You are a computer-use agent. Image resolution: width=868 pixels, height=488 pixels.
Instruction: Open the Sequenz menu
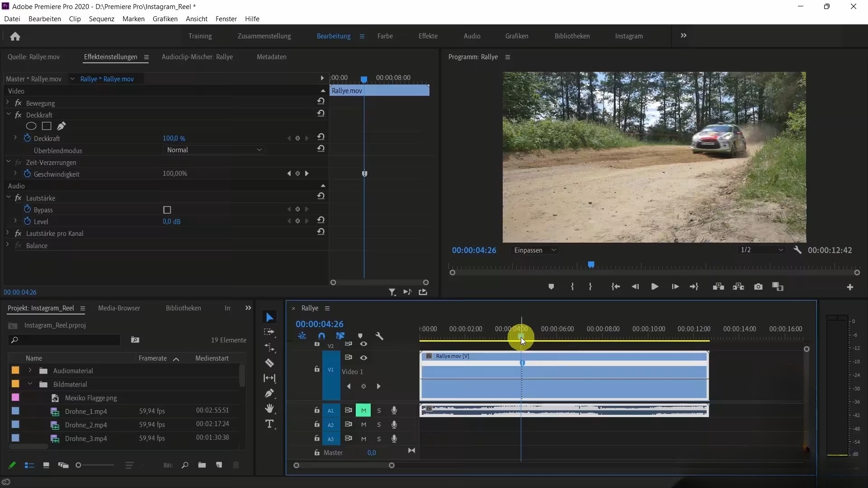[x=101, y=19]
